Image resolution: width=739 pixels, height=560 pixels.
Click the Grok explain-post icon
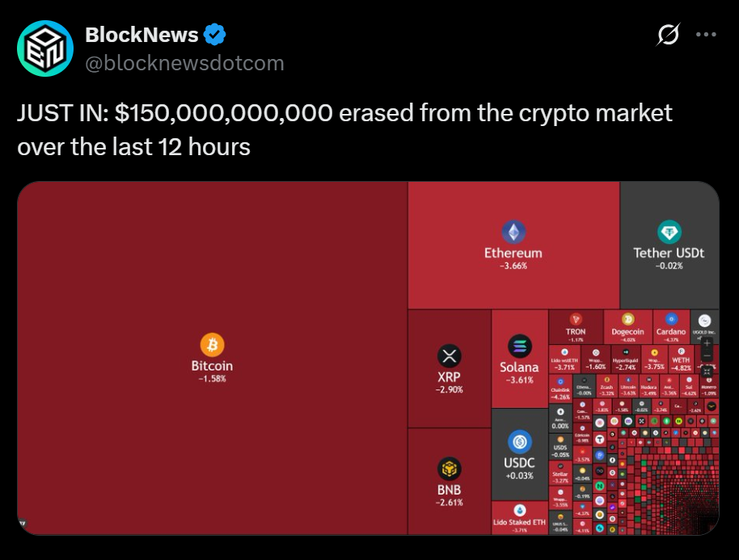pyautogui.click(x=668, y=35)
